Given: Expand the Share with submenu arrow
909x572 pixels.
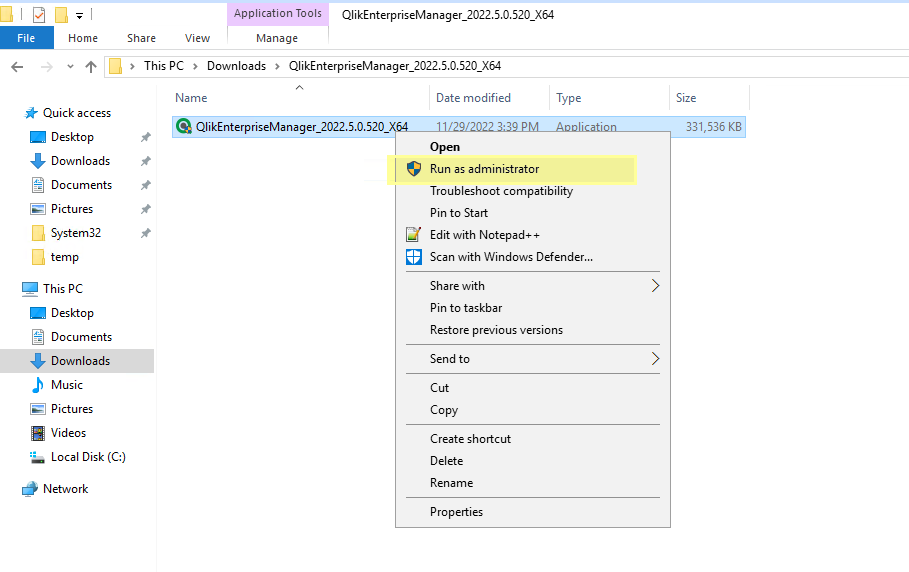Looking at the screenshot, I should click(655, 286).
